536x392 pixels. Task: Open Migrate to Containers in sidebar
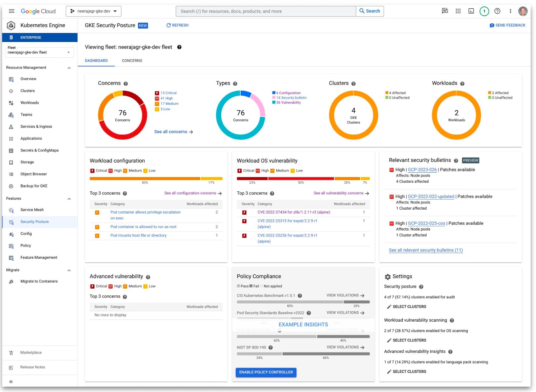pos(40,281)
